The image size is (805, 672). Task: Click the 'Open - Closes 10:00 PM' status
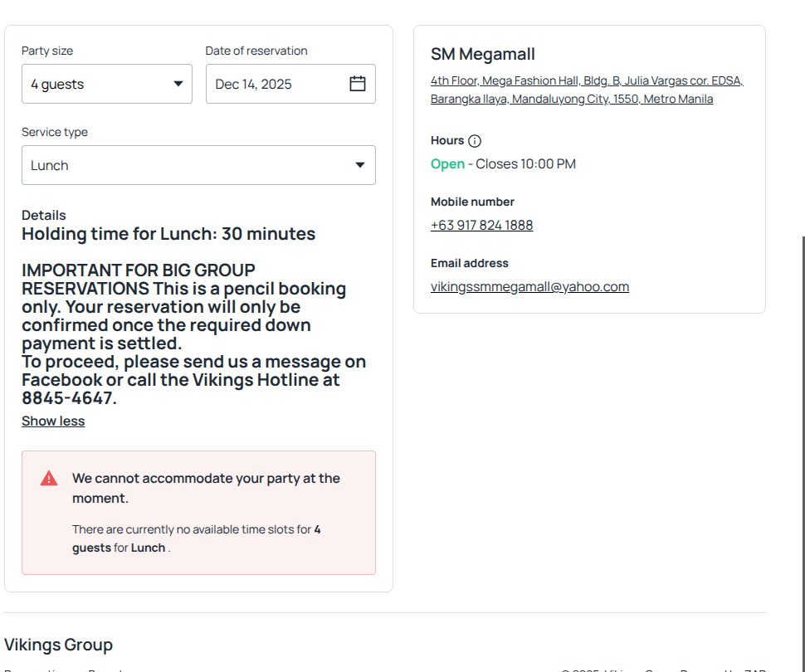click(x=503, y=164)
